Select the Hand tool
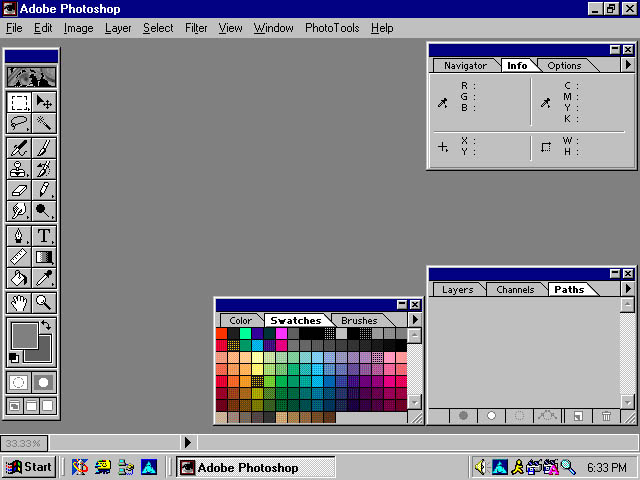This screenshot has width=640, height=480. coord(19,303)
